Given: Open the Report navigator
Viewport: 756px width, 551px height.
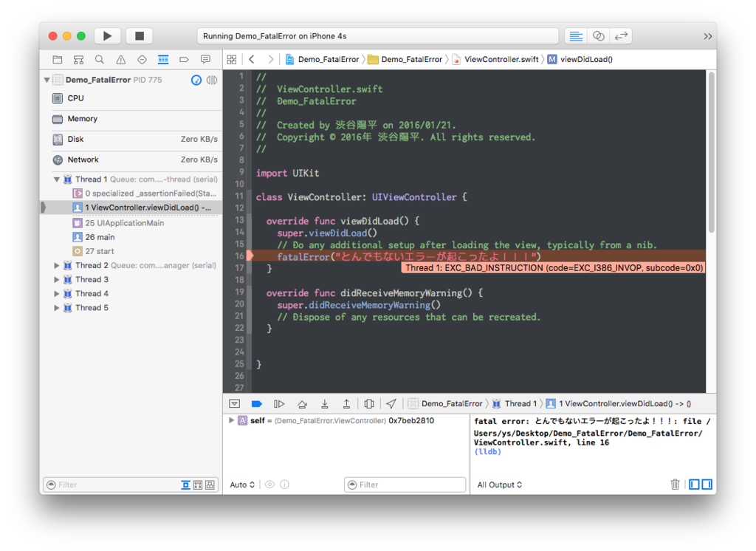Looking at the screenshot, I should coord(205,59).
